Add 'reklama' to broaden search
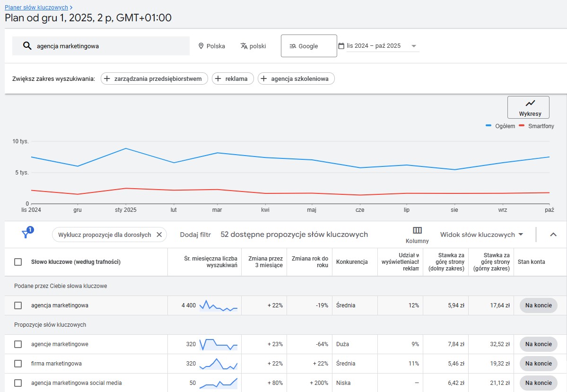Screen dimensions: 567x392 click(233, 78)
